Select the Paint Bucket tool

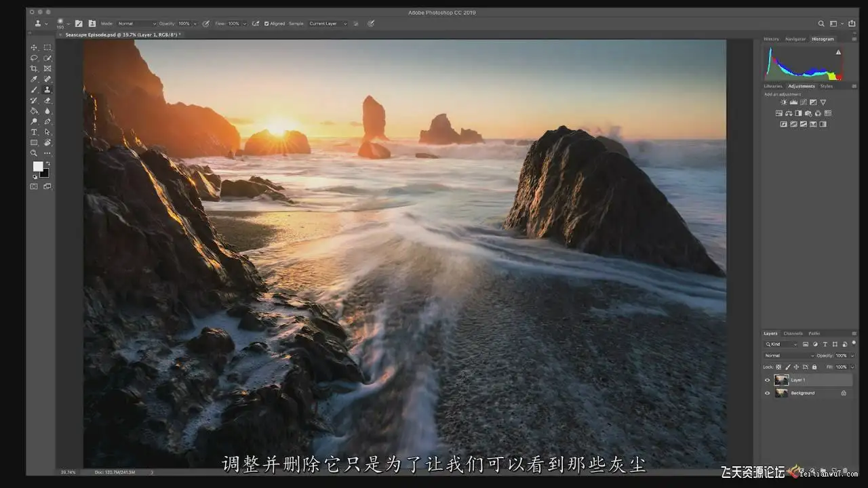point(34,110)
